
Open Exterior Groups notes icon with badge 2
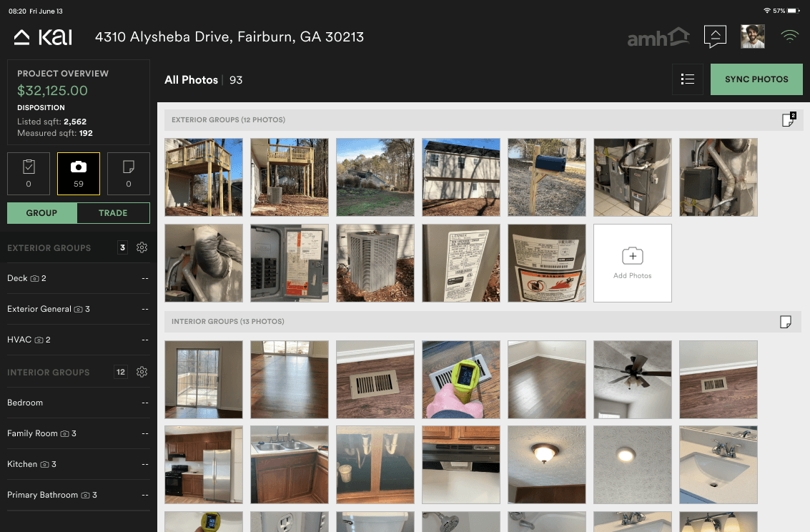(789, 119)
